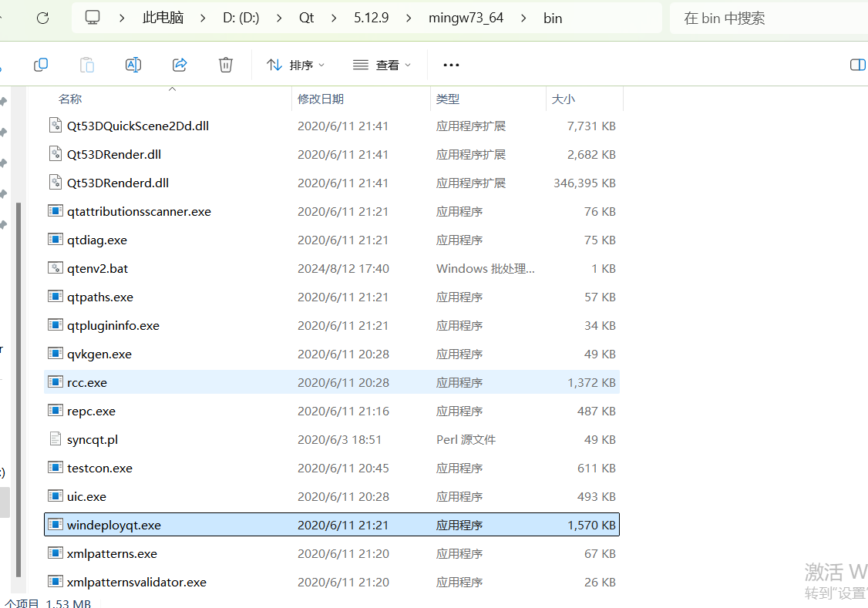Click the qvkgen.exe file icon
Viewport: 868px width, 608px height.
pos(56,354)
